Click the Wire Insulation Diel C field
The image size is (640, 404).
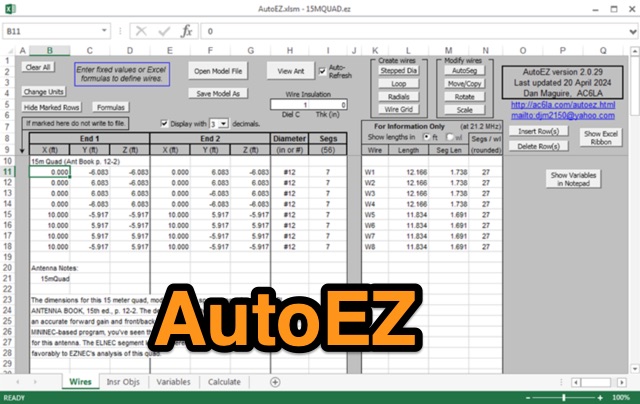pyautogui.click(x=289, y=105)
